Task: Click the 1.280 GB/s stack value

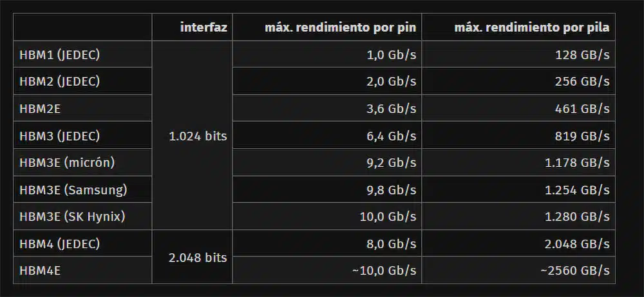Action: pos(577,217)
